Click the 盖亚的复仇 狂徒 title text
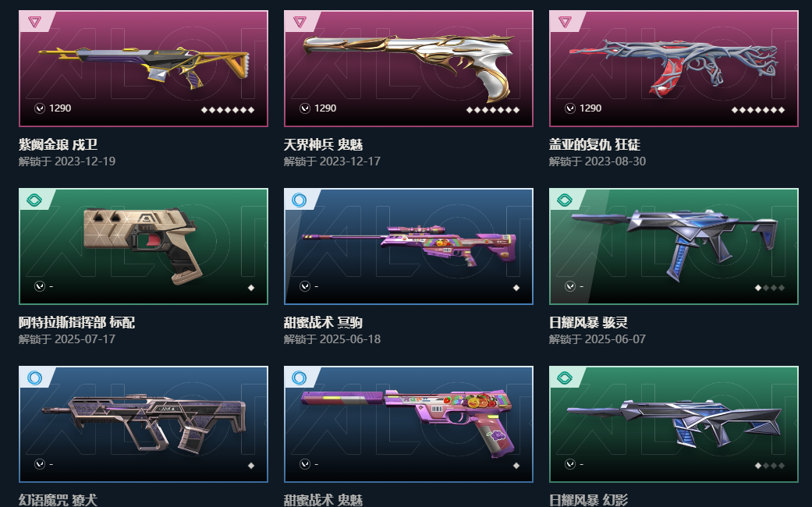The image size is (812, 507). (x=594, y=144)
